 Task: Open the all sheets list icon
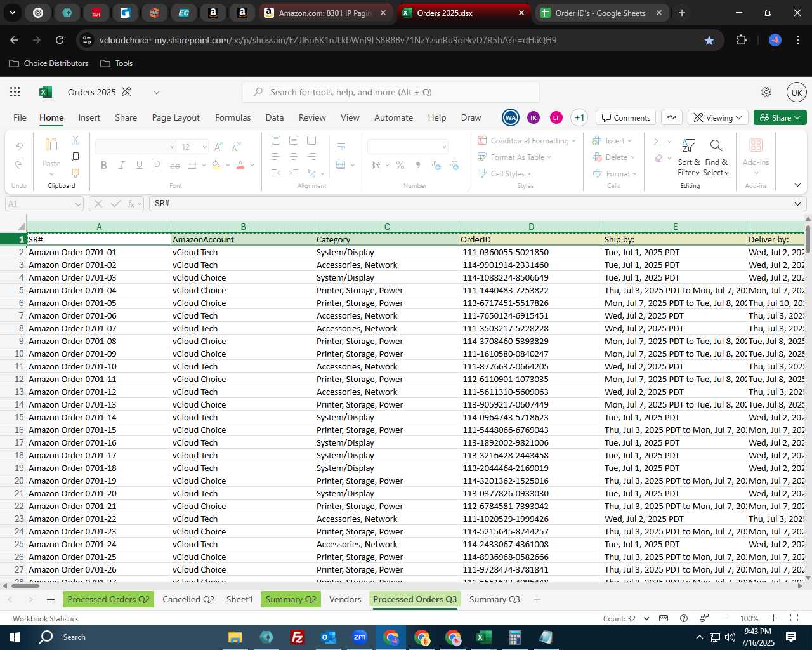click(x=51, y=599)
